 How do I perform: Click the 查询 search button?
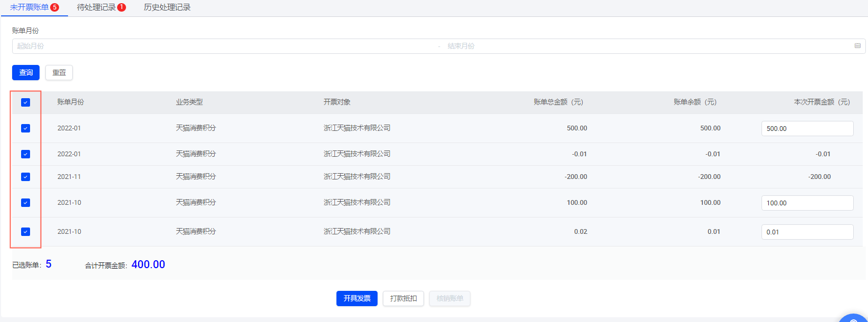coord(26,72)
